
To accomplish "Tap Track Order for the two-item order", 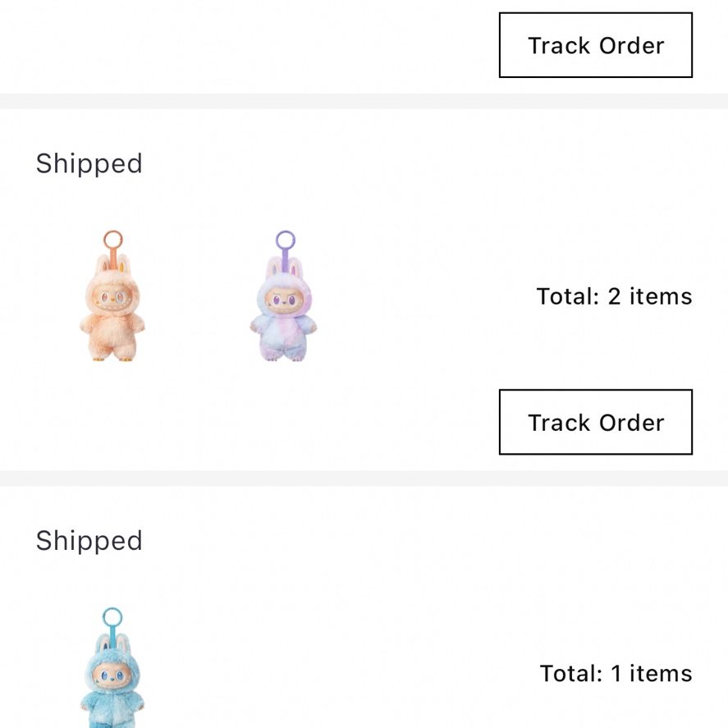I will (596, 422).
